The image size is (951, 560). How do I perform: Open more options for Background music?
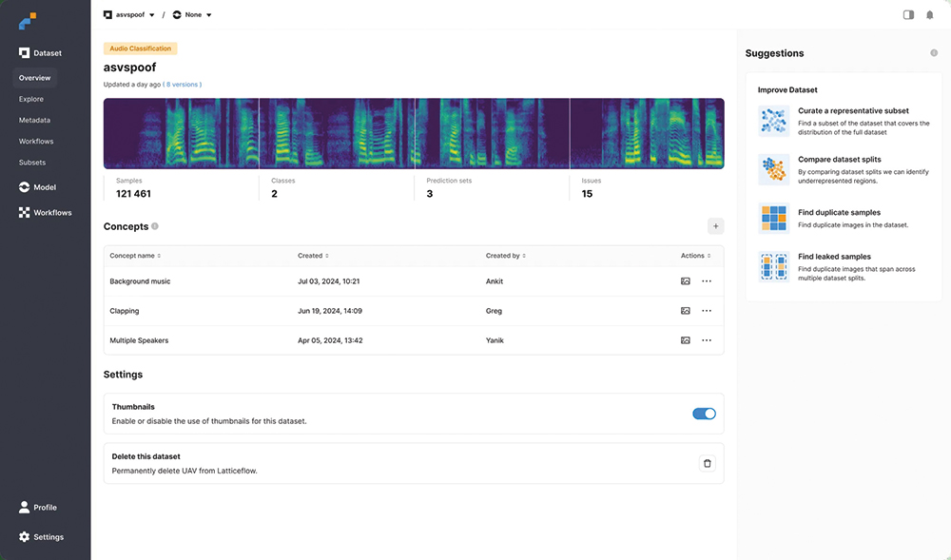tap(707, 281)
